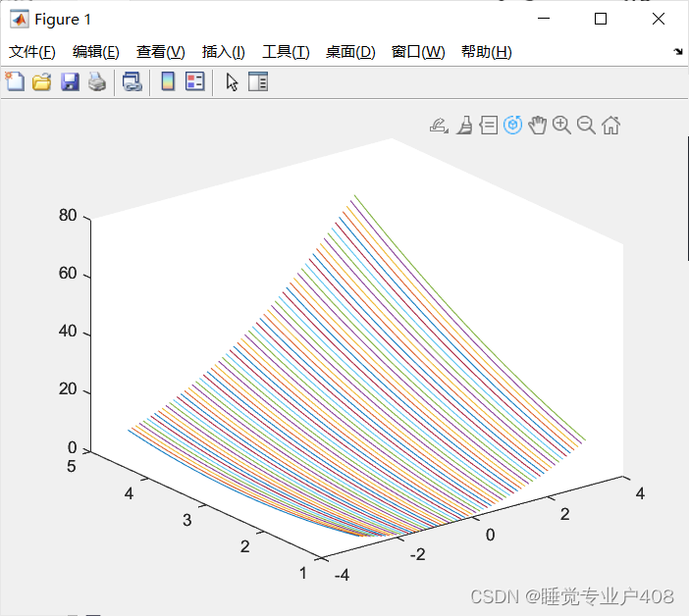Viewport: 689px width, 616px height.
Task: Select the data brushing tool
Action: (x=465, y=126)
